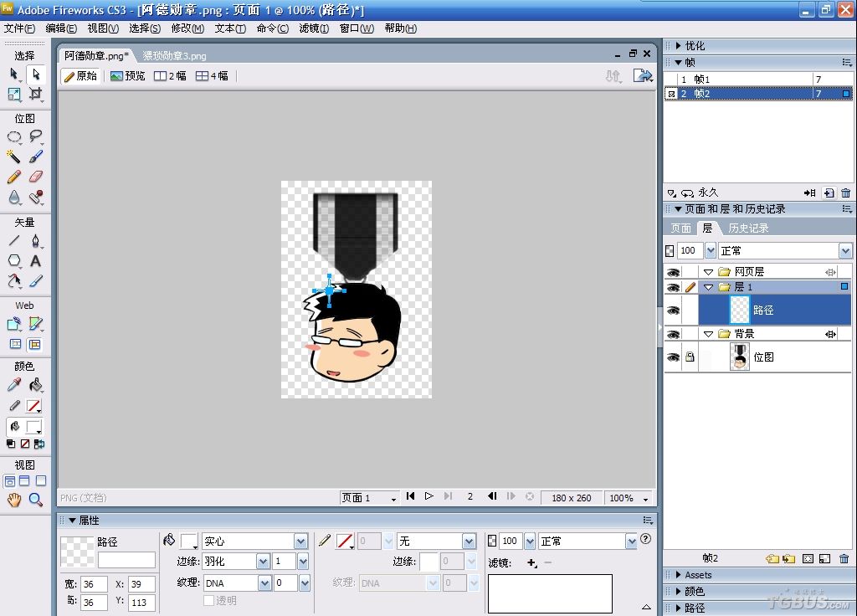Step back to the previous frame
Viewport: 857px width, 616px height.
(x=492, y=496)
